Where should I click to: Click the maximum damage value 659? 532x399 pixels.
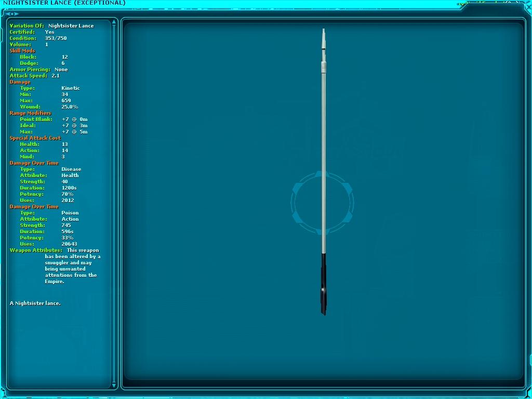66,101
